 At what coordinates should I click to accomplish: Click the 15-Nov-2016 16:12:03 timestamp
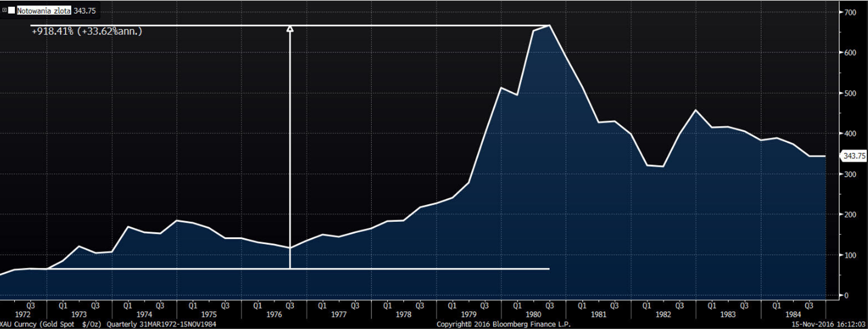[828, 324]
